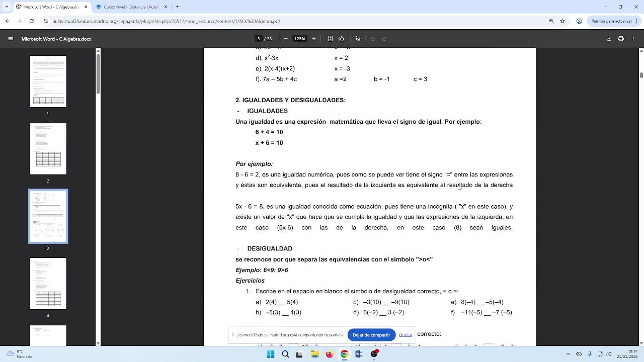Open page 1 thumbnail
This screenshot has height=362, width=644.
[48, 81]
